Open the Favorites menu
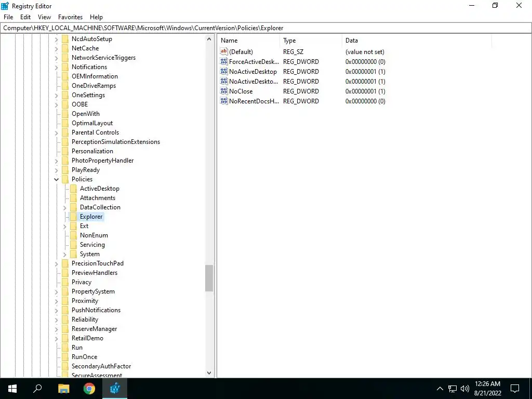 tap(70, 17)
